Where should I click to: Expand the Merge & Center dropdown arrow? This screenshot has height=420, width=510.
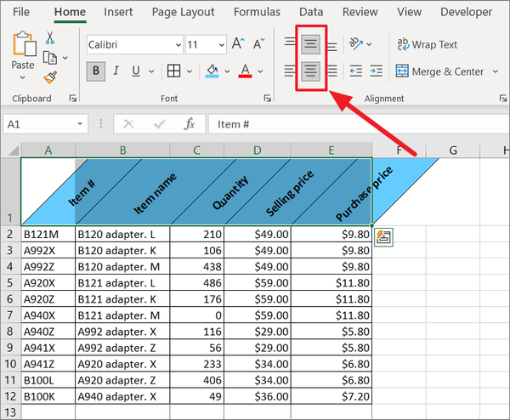click(496, 71)
